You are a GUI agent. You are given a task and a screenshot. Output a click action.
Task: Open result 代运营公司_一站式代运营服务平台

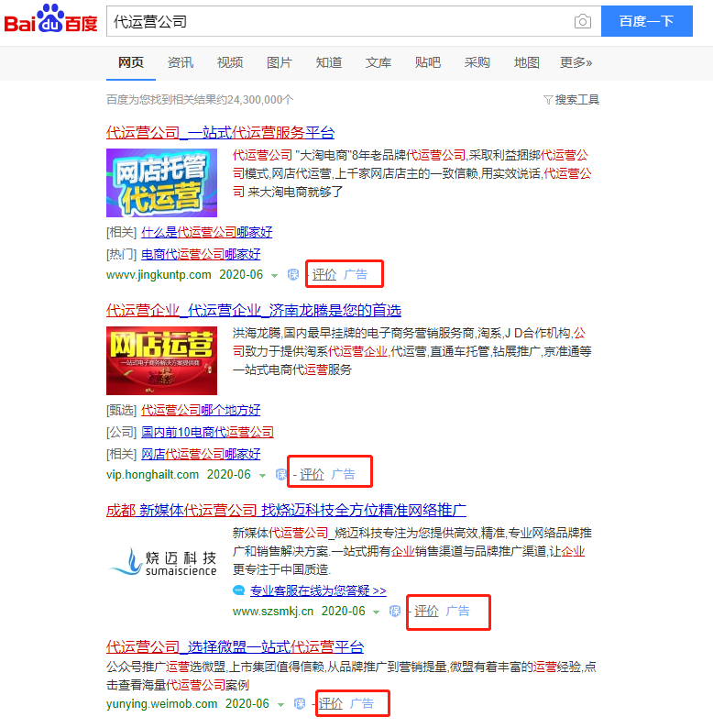point(220,133)
